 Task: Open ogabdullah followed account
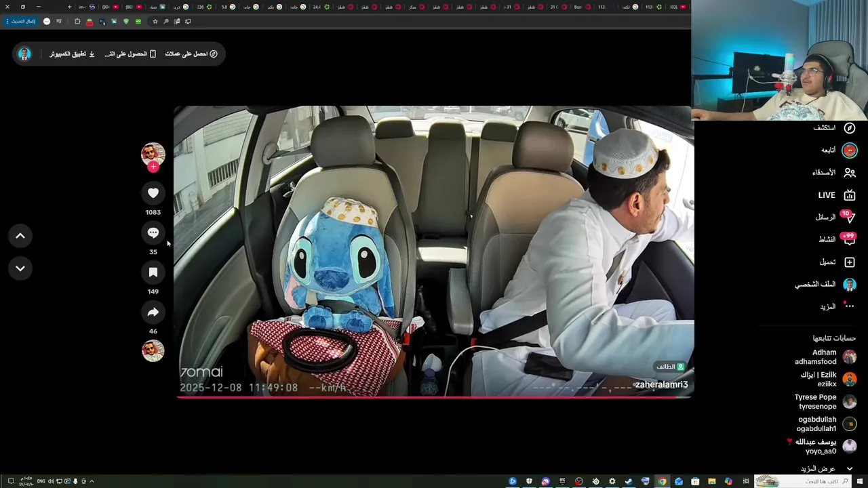coord(827,424)
